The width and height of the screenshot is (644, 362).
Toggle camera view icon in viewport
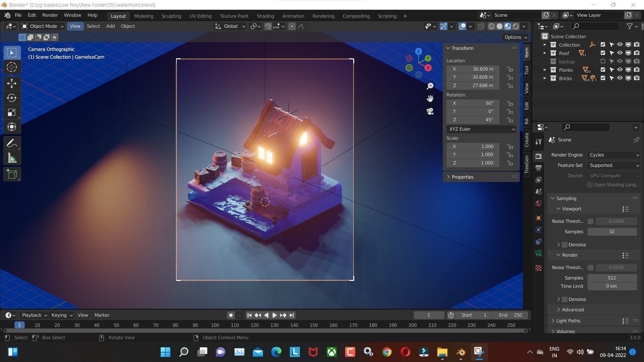tap(430, 111)
